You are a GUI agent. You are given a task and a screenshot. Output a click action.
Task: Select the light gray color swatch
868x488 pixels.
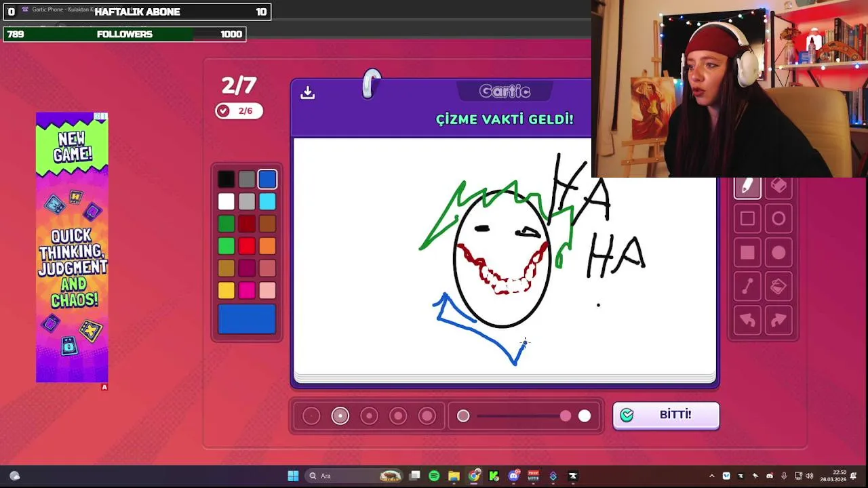click(x=247, y=201)
